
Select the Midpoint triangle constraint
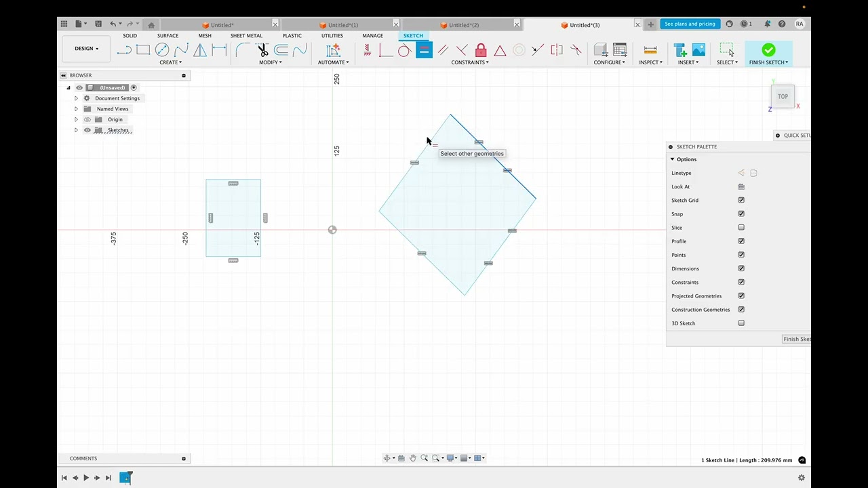click(500, 50)
